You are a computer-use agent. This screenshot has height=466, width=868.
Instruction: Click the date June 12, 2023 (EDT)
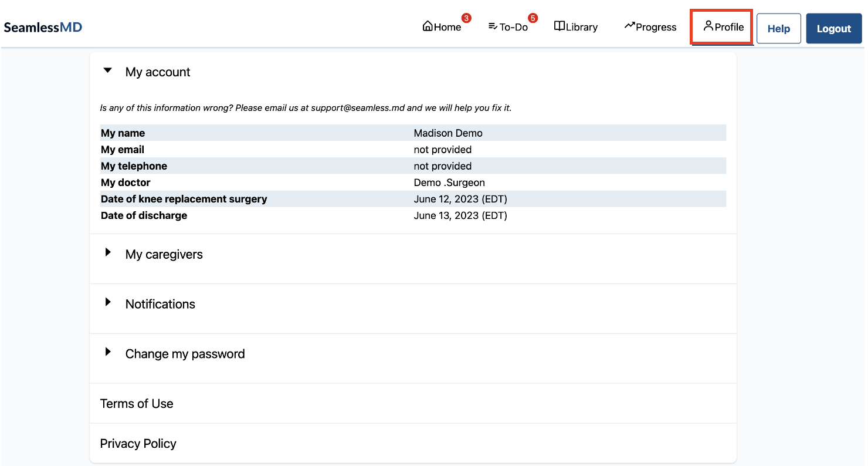click(x=460, y=199)
